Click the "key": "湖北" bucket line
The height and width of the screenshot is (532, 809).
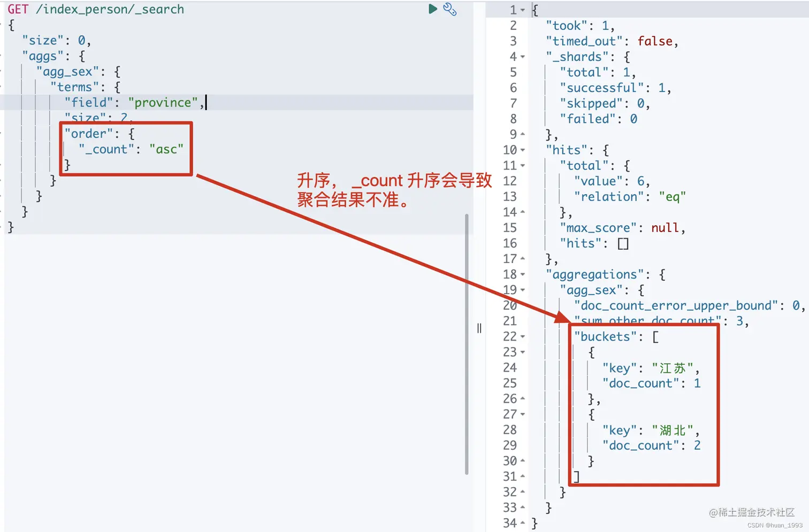tap(651, 430)
